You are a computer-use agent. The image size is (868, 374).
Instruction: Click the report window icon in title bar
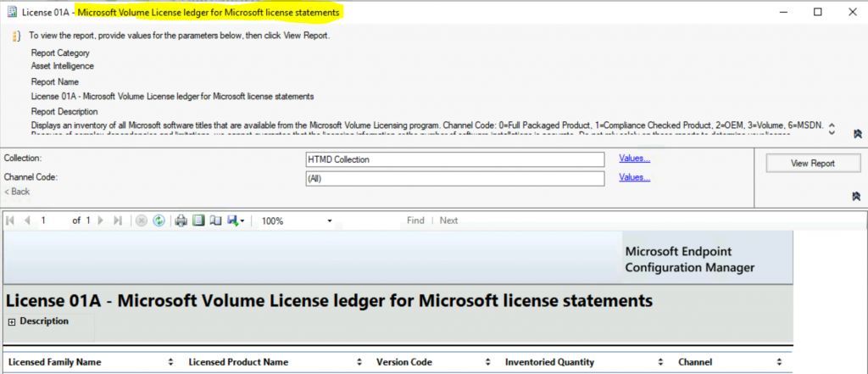pyautogui.click(x=12, y=12)
